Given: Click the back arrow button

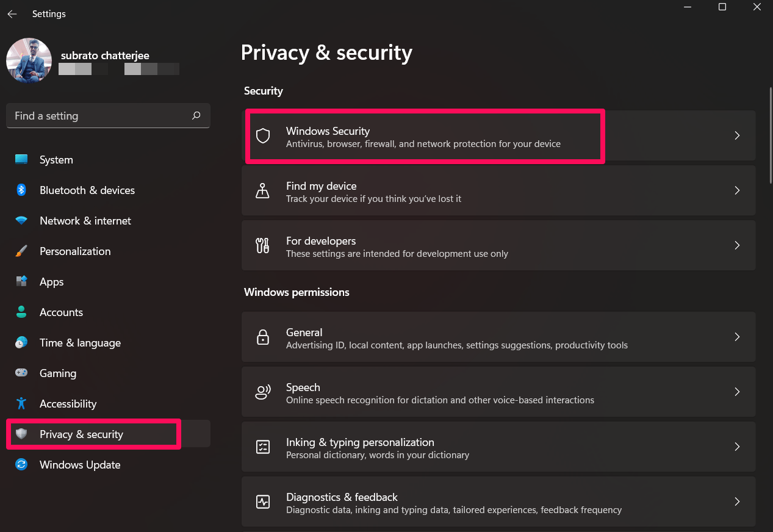Looking at the screenshot, I should 12,13.
